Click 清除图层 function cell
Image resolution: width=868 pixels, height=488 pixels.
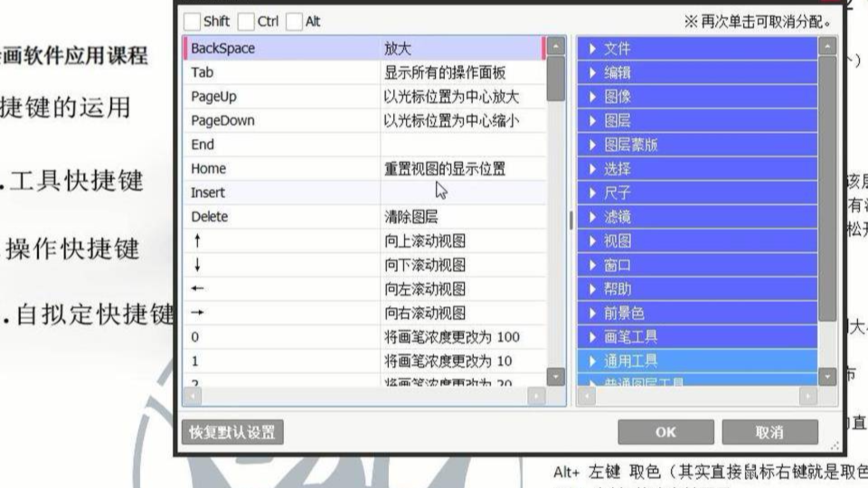[x=464, y=217]
